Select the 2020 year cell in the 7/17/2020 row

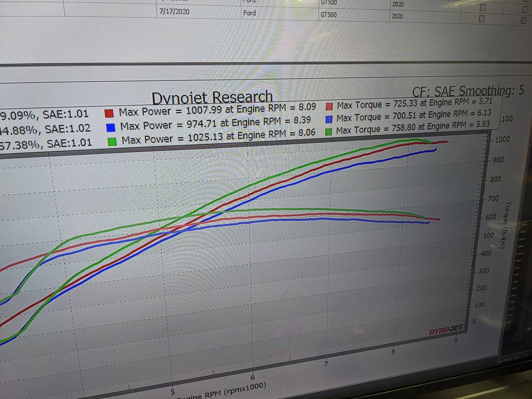tap(397, 16)
